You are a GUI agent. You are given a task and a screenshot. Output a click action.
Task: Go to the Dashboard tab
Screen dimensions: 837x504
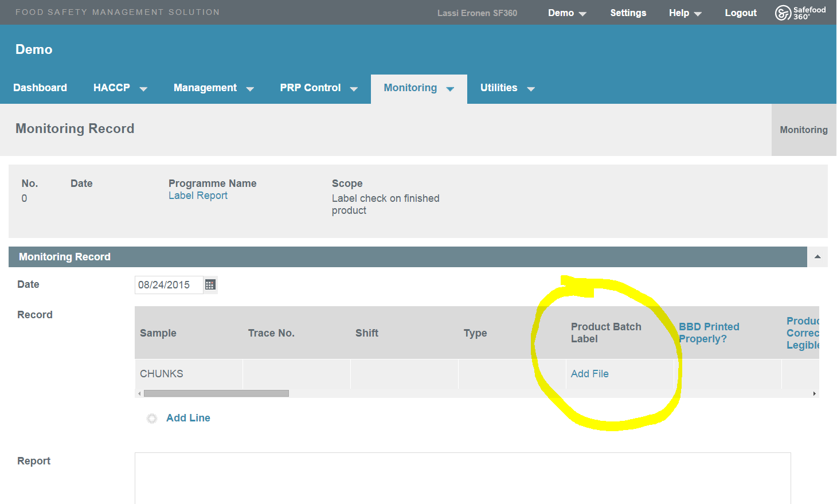point(40,88)
